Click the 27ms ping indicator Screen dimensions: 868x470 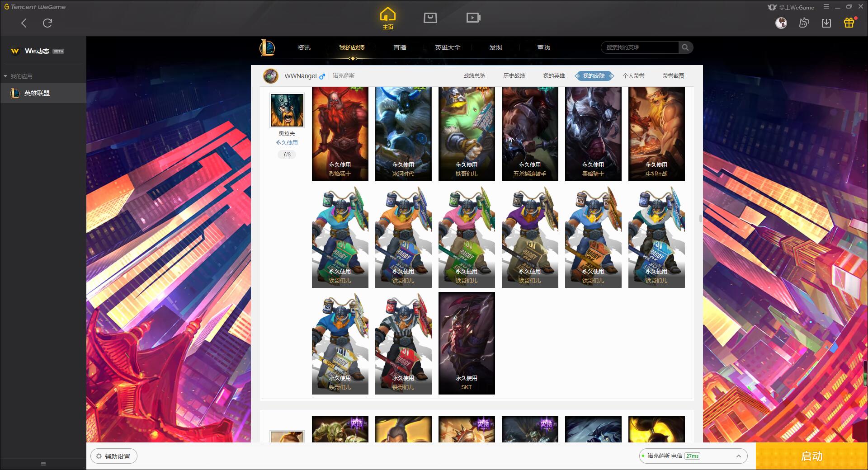692,456
